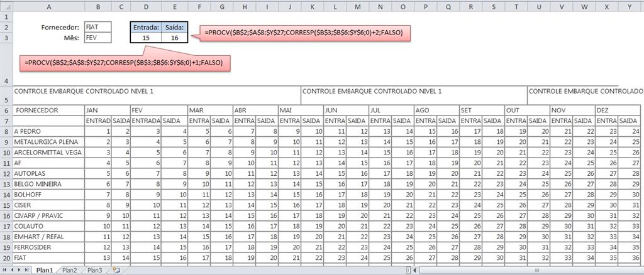Screen dimensions: 644x275
Task: Click the 'BELGO MINEIRA' supplier cell
Action: pyautogui.click(x=49, y=184)
